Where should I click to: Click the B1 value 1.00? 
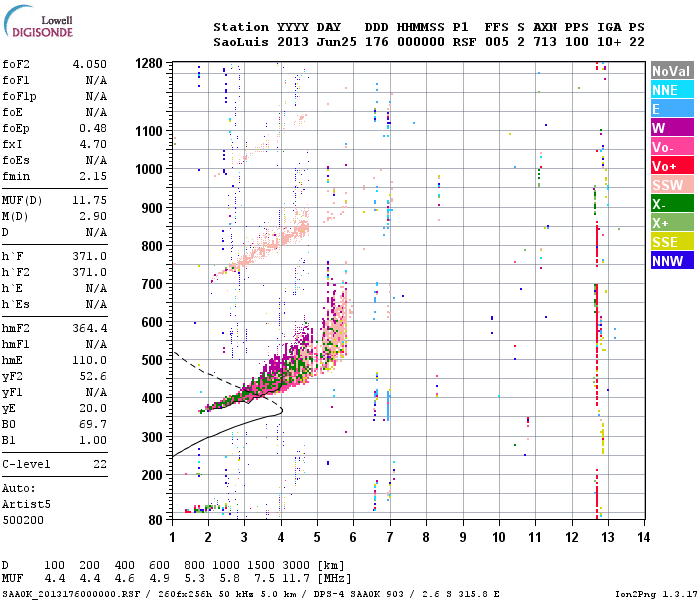pyautogui.click(x=93, y=440)
